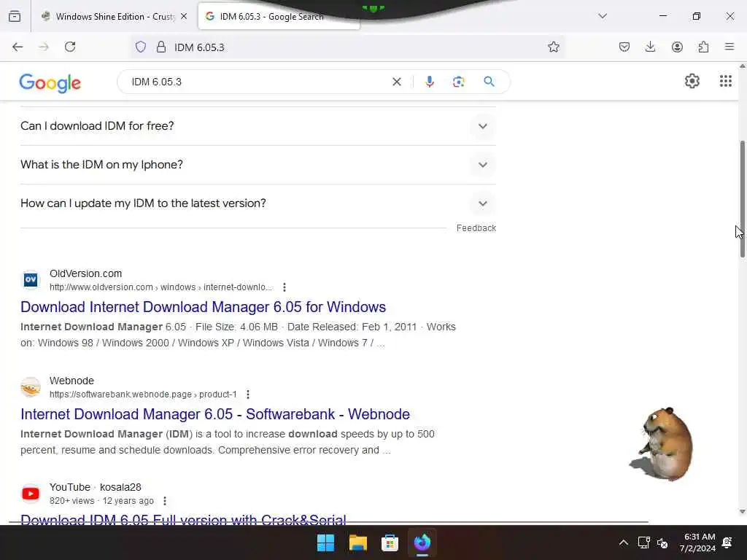Open the tracking protection shield
The height and width of the screenshot is (560, 747).
pyautogui.click(x=141, y=47)
